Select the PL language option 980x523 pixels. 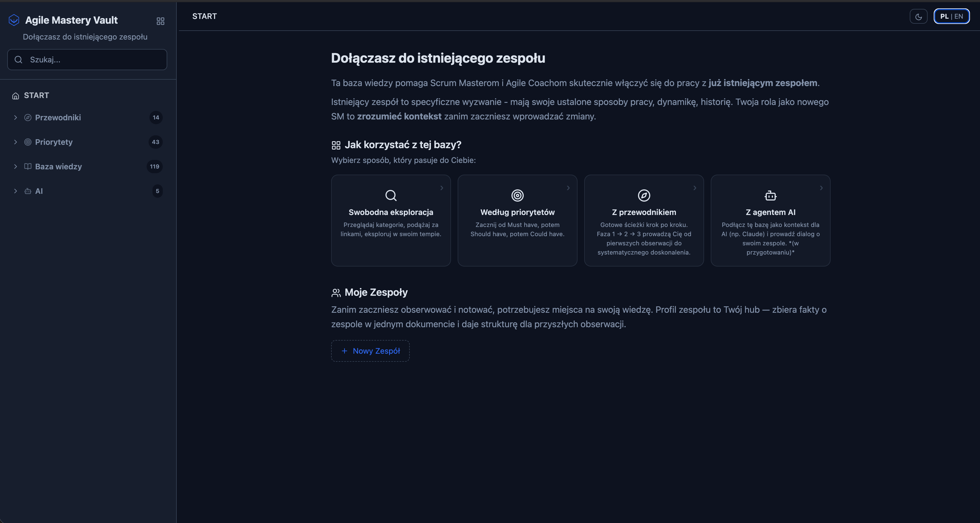pos(944,16)
